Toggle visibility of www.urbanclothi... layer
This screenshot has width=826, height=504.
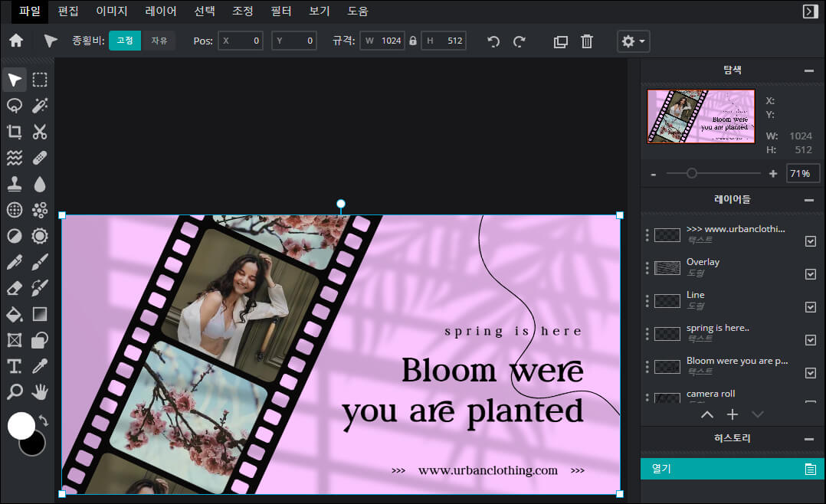tap(811, 241)
